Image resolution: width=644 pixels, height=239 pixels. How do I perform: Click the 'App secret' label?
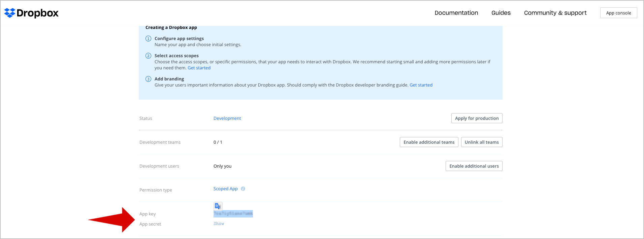[x=150, y=224]
